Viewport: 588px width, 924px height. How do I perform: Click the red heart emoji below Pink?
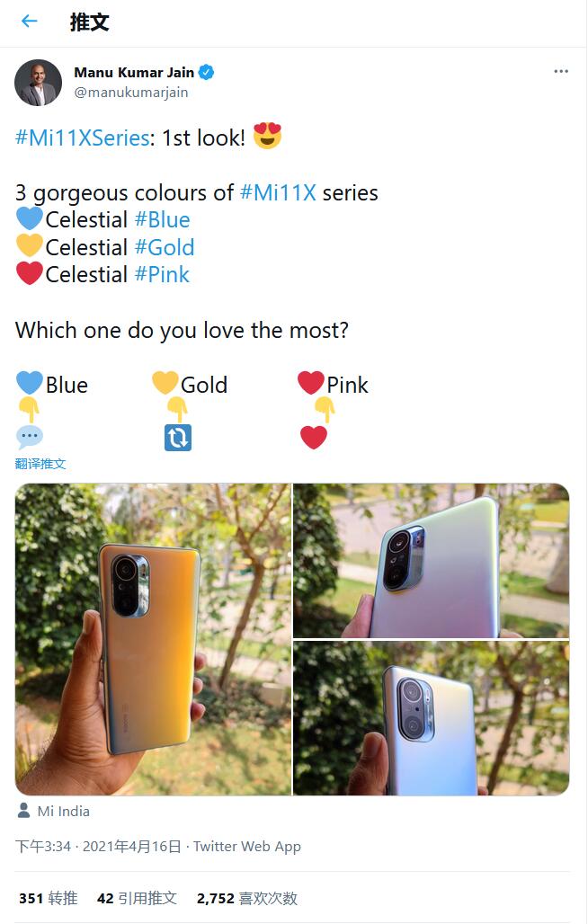tap(314, 438)
